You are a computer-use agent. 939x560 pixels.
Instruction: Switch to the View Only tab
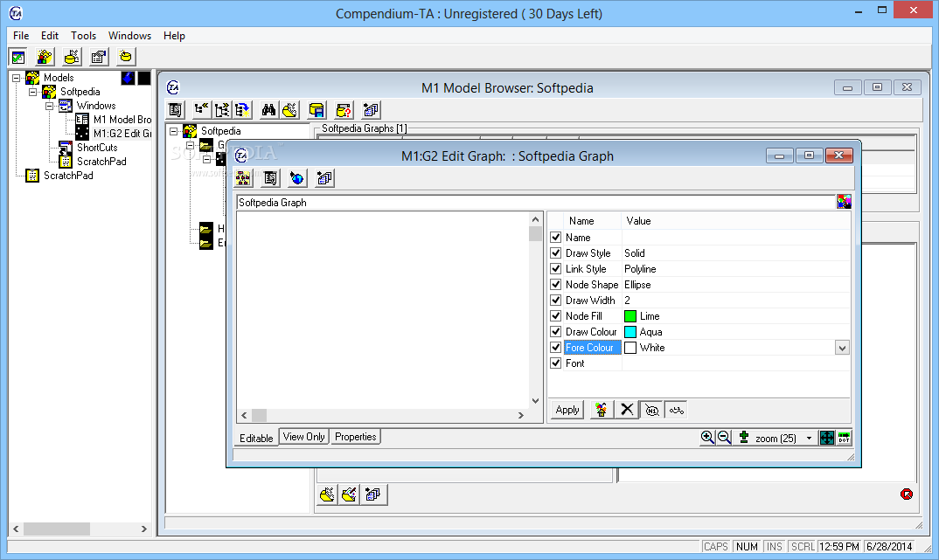pyautogui.click(x=303, y=437)
